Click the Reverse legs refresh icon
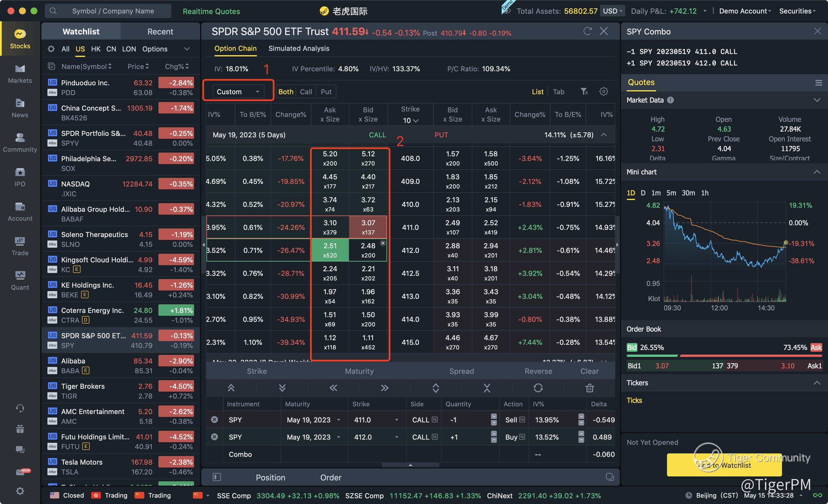The image size is (828, 504). pyautogui.click(x=538, y=388)
